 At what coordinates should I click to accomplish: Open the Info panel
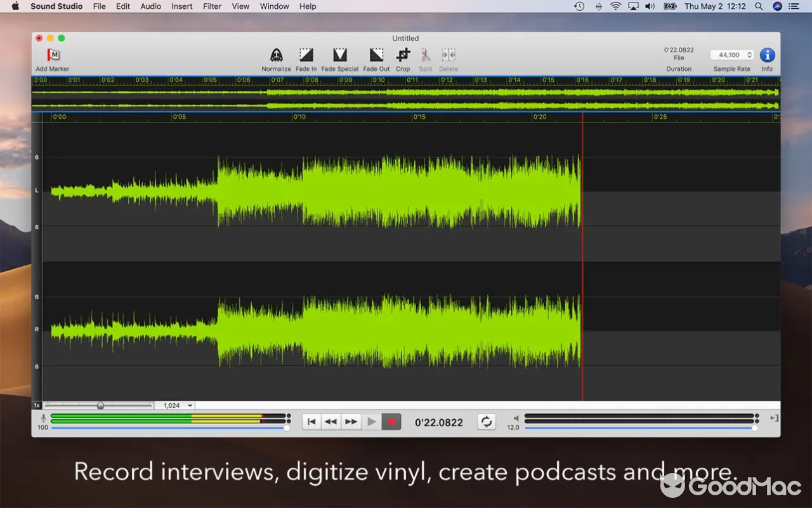click(767, 56)
